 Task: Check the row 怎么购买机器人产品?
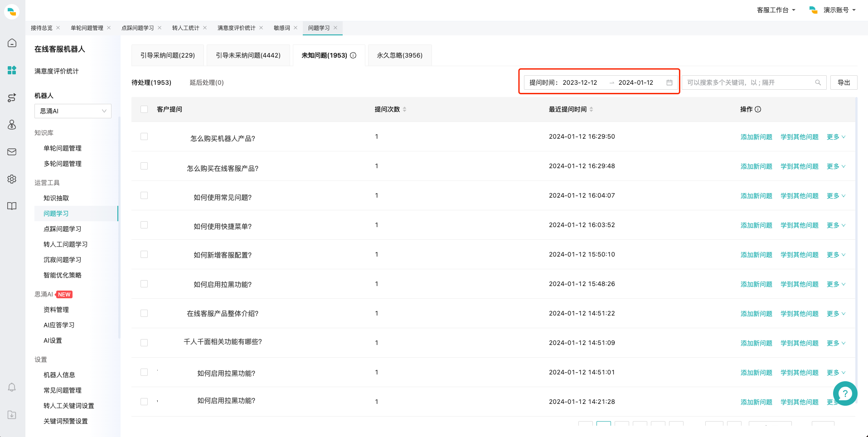pos(144,136)
